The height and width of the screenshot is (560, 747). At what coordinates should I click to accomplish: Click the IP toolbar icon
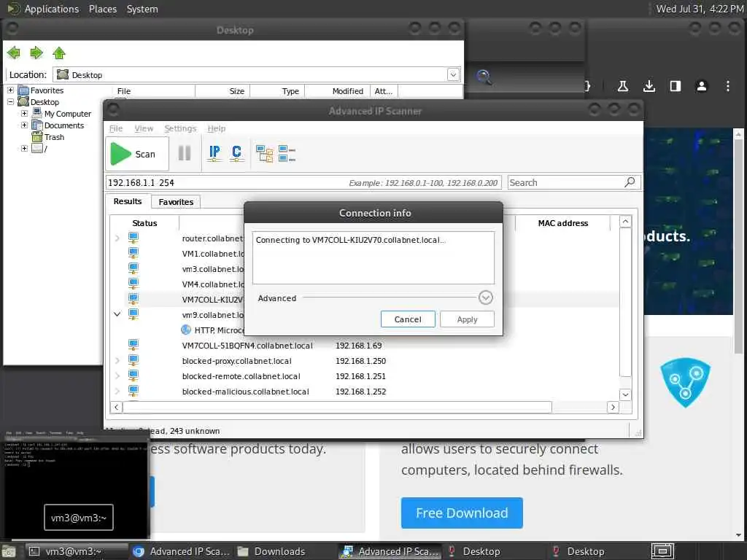(214, 153)
